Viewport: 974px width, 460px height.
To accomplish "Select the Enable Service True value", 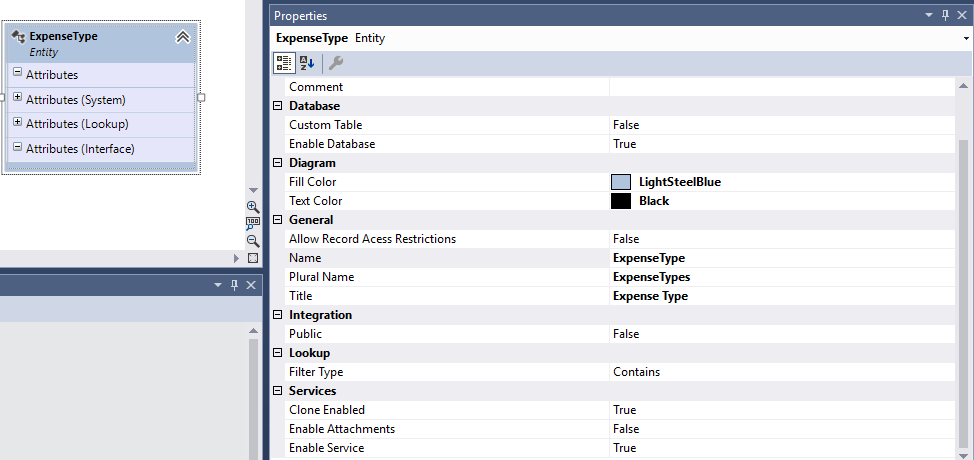I will click(782, 448).
